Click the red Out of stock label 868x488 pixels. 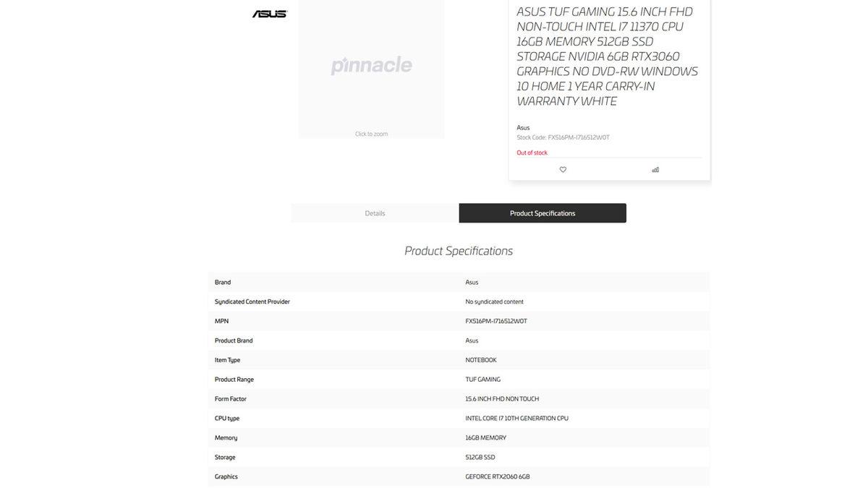(532, 153)
